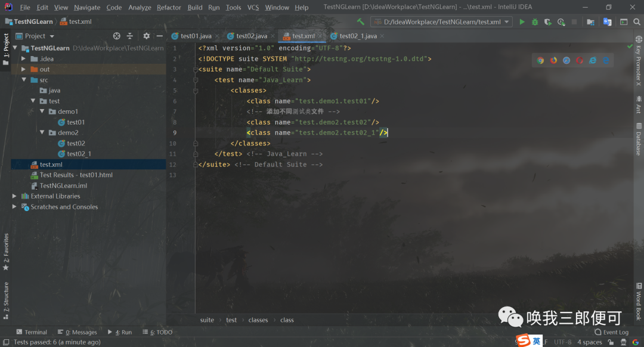The width and height of the screenshot is (644, 347).
Task: Open in Firefox browser icon
Action: [x=553, y=60]
